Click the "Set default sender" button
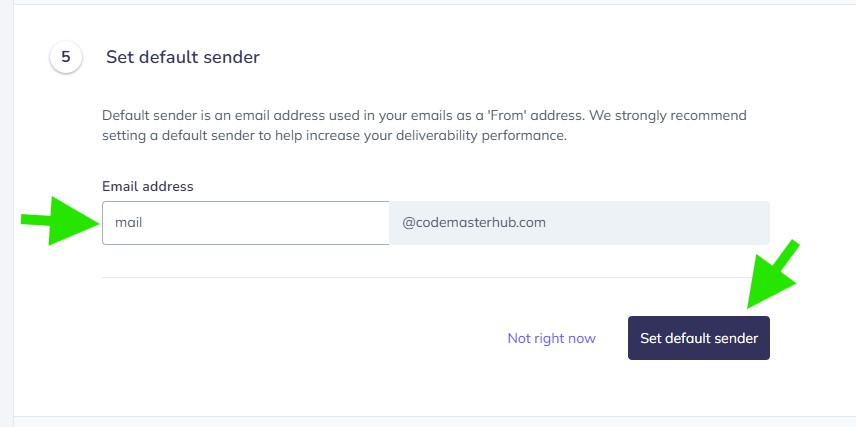This screenshot has width=856, height=427. click(x=698, y=338)
